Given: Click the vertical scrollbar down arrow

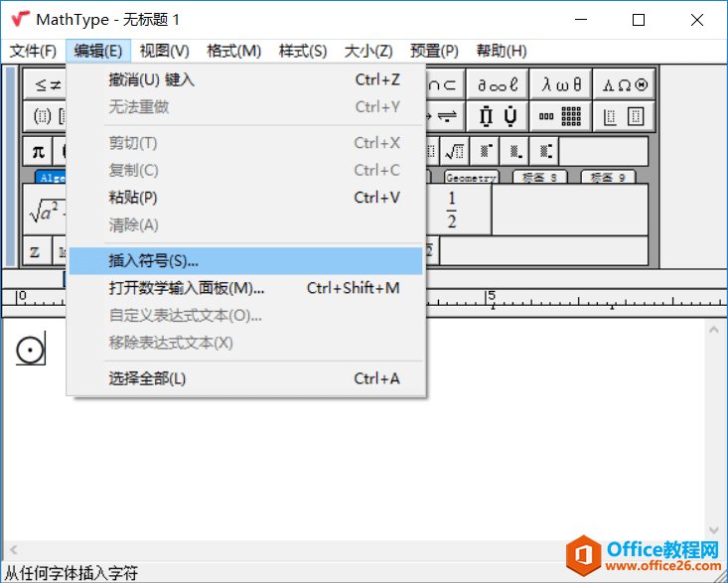Looking at the screenshot, I should click(714, 530).
